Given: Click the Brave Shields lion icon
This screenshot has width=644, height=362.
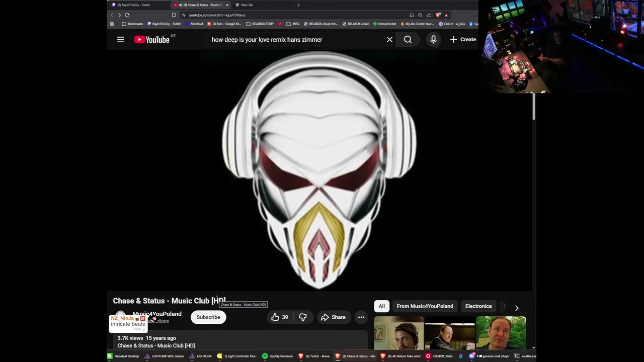Looking at the screenshot, I should pos(438,15).
